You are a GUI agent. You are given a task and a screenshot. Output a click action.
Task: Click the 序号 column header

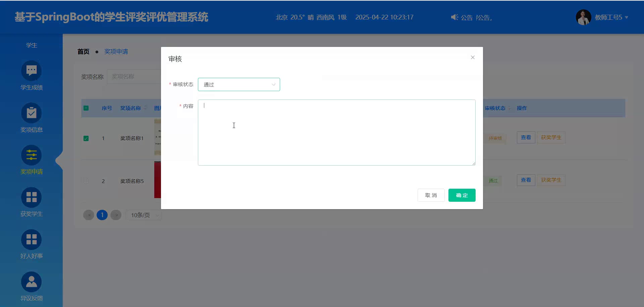pos(107,108)
